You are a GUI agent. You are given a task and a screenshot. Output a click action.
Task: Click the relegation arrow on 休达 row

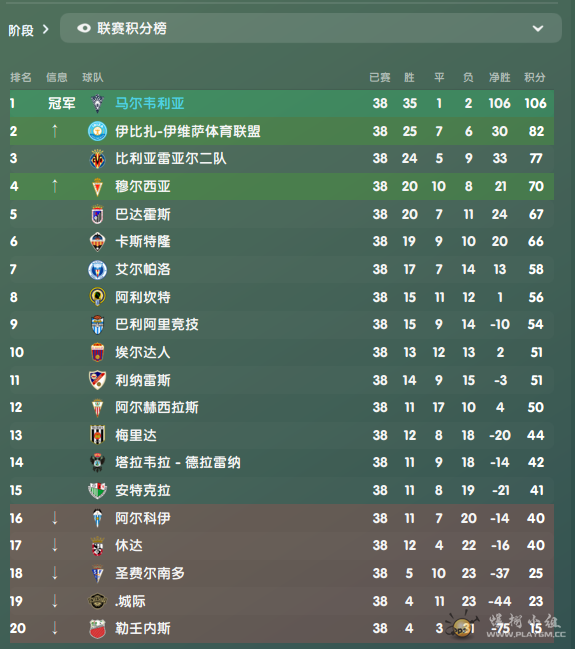(55, 546)
